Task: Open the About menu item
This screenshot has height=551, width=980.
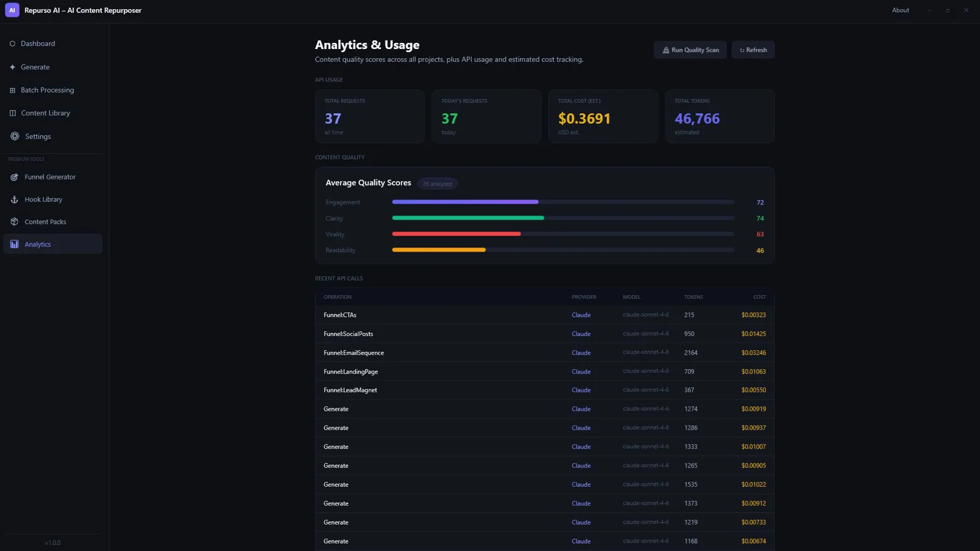Action: pyautogui.click(x=900, y=10)
